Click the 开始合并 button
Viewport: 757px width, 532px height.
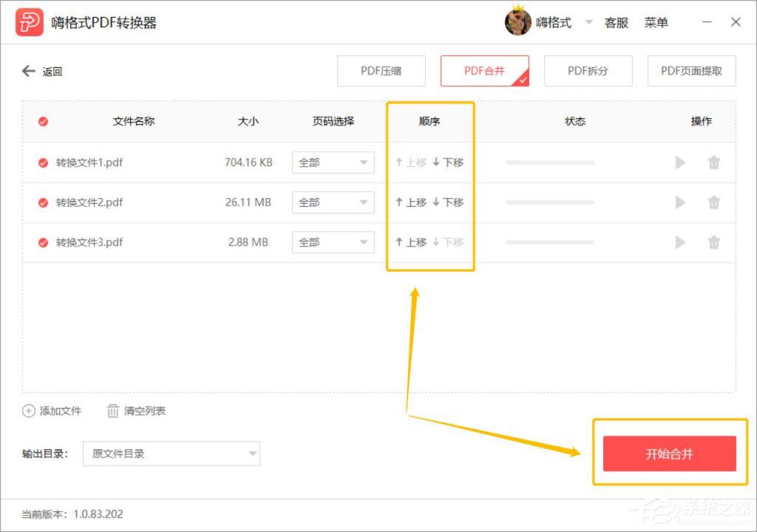point(669,454)
